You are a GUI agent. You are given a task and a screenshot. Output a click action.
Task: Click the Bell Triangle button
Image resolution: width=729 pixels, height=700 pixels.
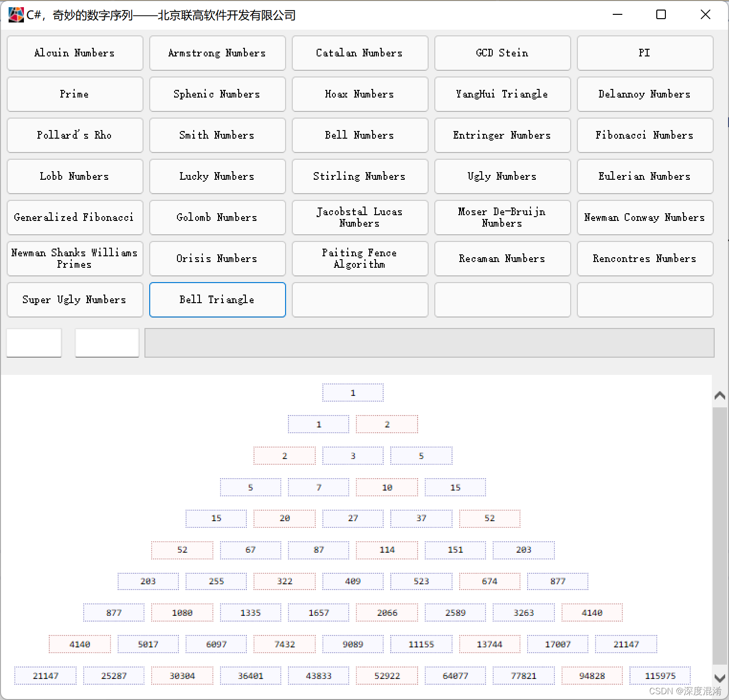pyautogui.click(x=218, y=300)
